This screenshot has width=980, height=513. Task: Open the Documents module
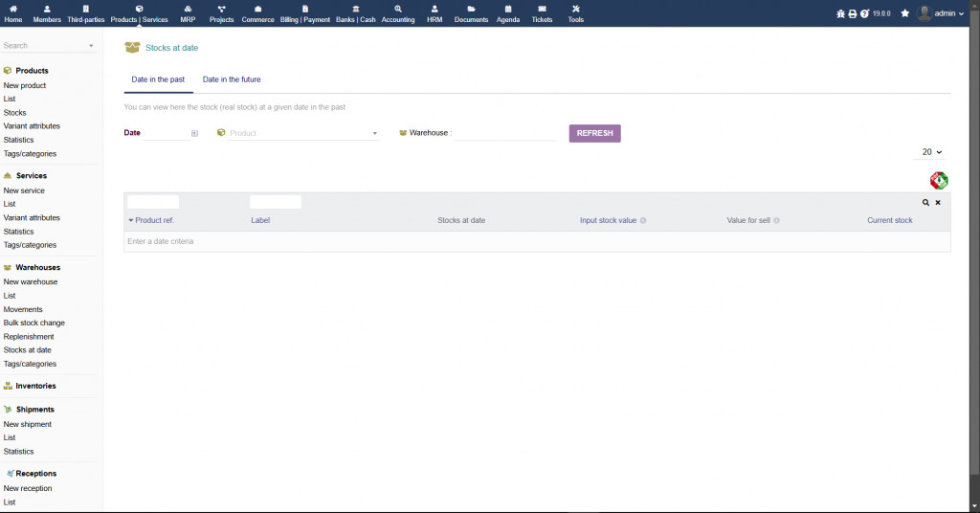tap(471, 13)
